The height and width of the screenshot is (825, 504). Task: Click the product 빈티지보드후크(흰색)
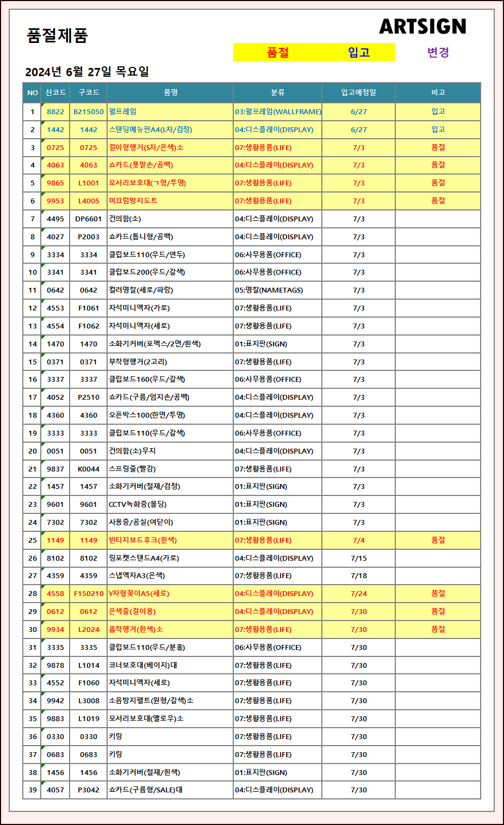(142, 540)
